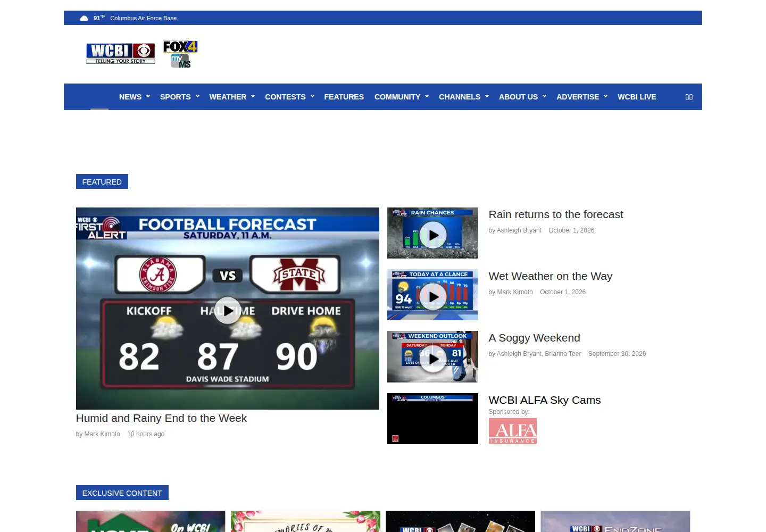Screen dimensions: 766x532
Task: Open Rain returns to the forecast article
Action: click(556, 214)
